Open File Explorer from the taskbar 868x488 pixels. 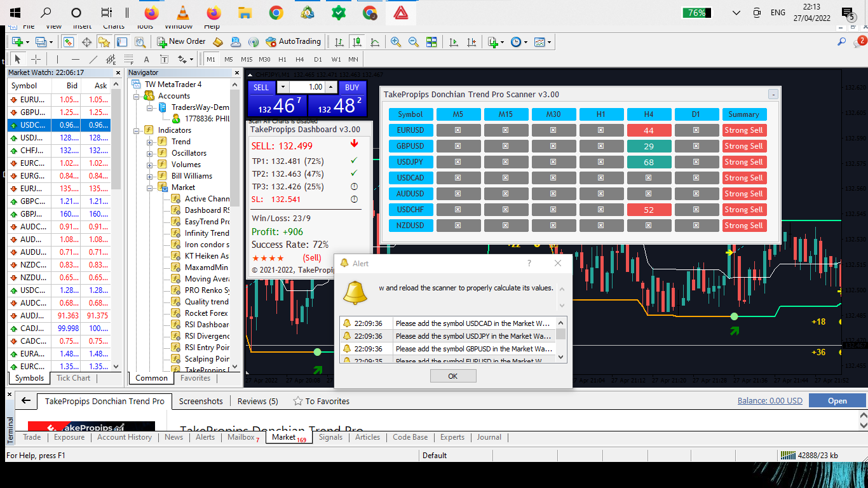[x=245, y=13]
